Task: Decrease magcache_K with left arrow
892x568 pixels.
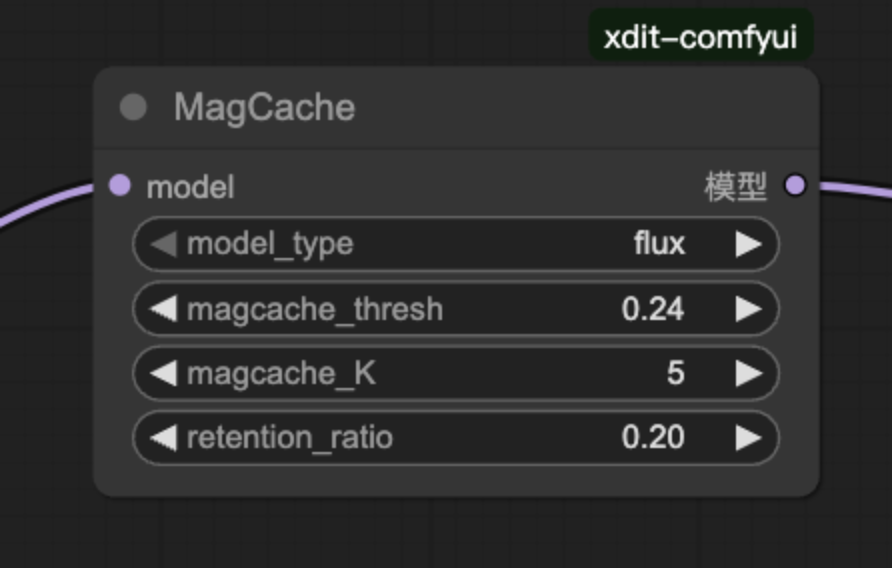Action: [x=164, y=373]
